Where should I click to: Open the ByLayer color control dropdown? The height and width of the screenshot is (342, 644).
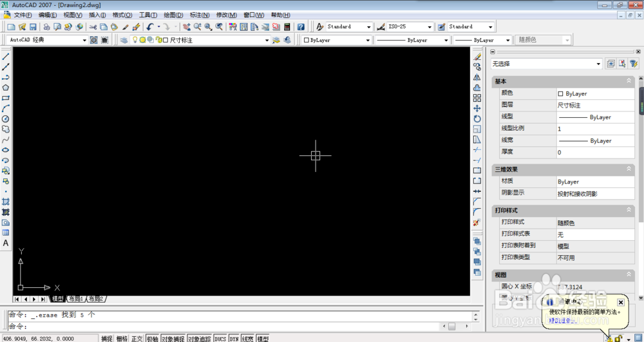coord(336,40)
